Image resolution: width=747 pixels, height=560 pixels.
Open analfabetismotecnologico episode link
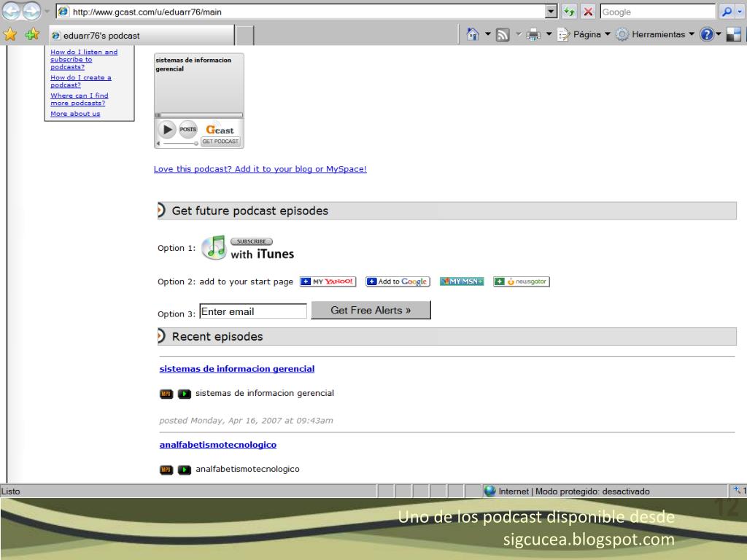(x=217, y=445)
